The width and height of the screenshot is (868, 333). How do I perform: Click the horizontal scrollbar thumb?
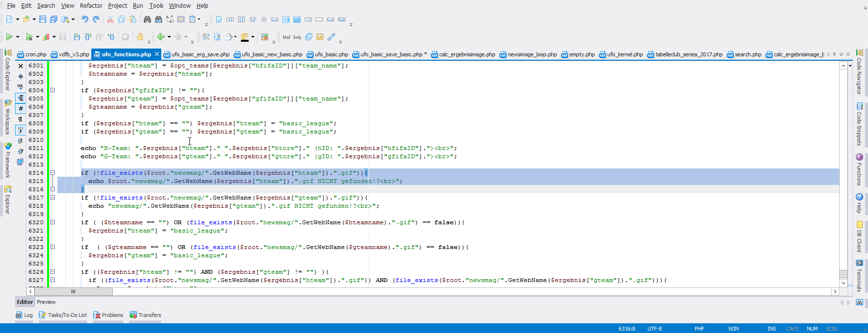click(73, 292)
